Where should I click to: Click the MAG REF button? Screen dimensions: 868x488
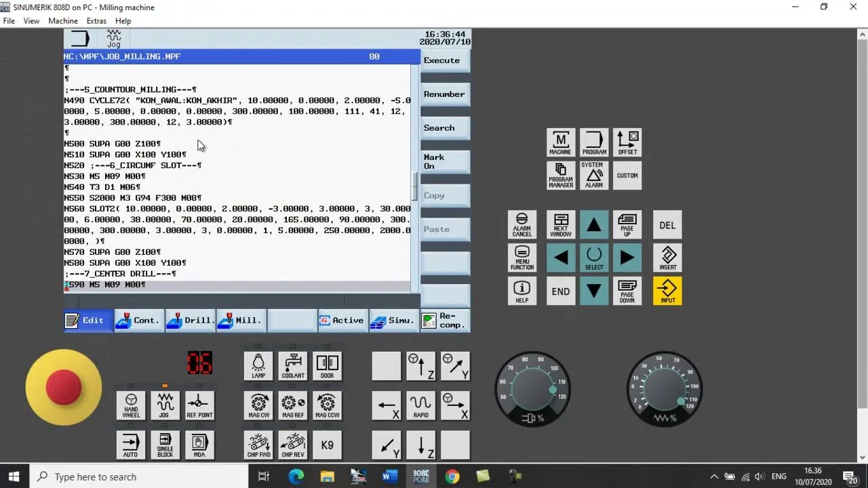(293, 405)
